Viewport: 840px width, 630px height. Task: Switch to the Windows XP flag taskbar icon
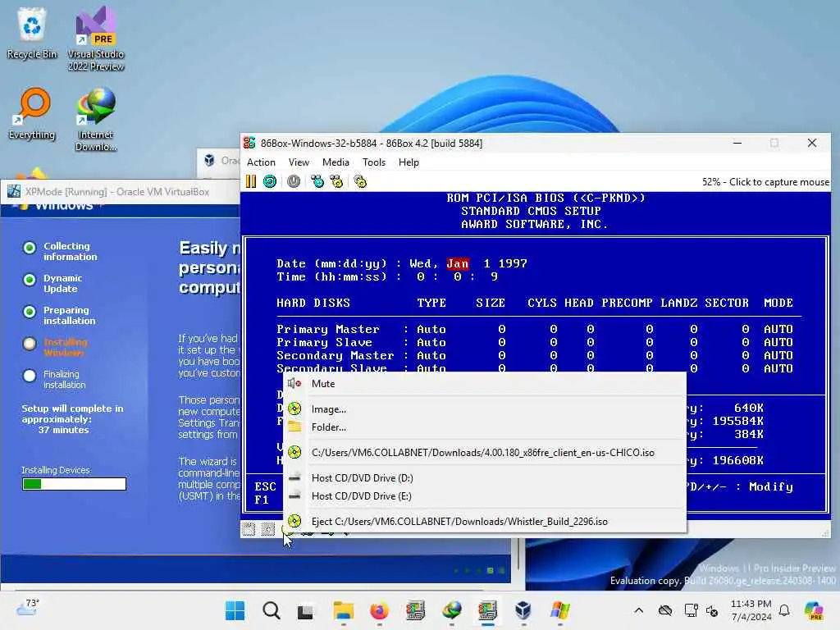tap(559, 610)
